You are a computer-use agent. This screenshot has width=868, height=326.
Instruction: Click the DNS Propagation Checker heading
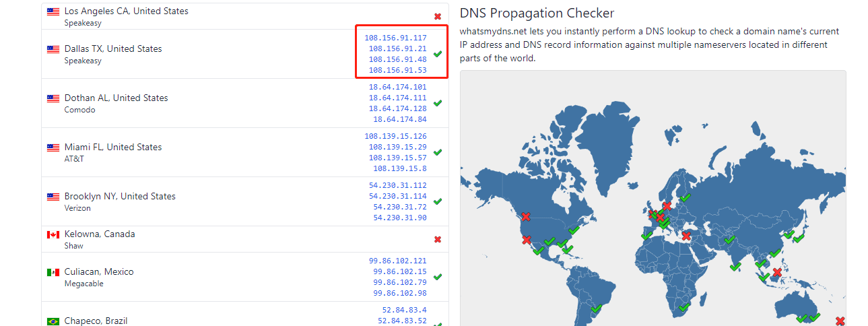pyautogui.click(x=537, y=13)
